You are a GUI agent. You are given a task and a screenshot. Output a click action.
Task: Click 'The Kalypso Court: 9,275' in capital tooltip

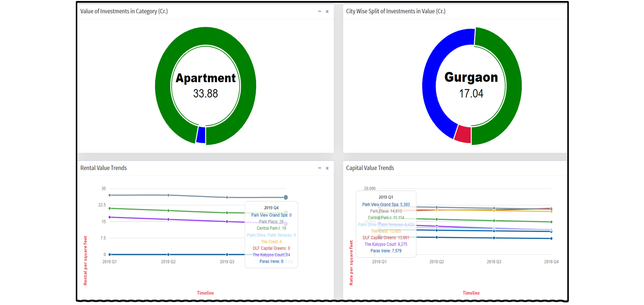(x=386, y=244)
